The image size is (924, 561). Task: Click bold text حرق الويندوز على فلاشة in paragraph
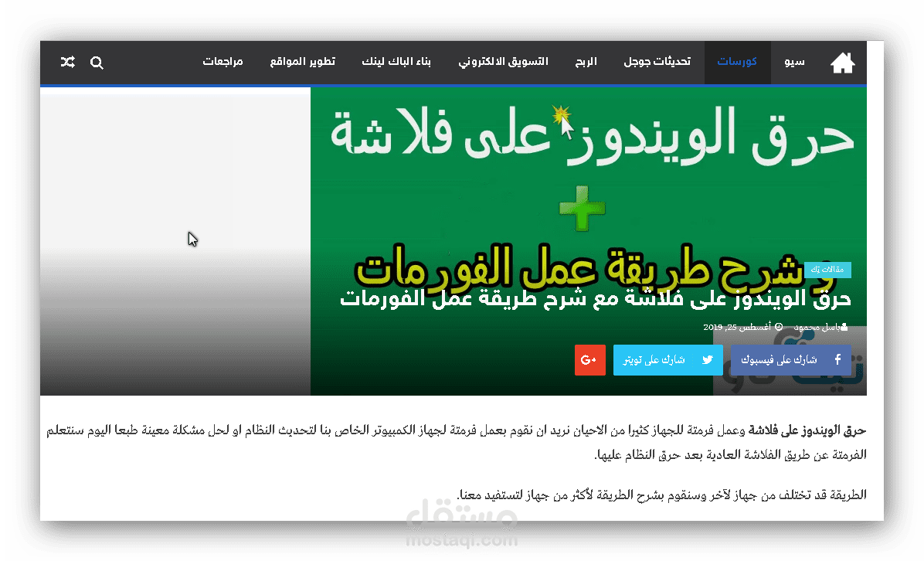807,430
